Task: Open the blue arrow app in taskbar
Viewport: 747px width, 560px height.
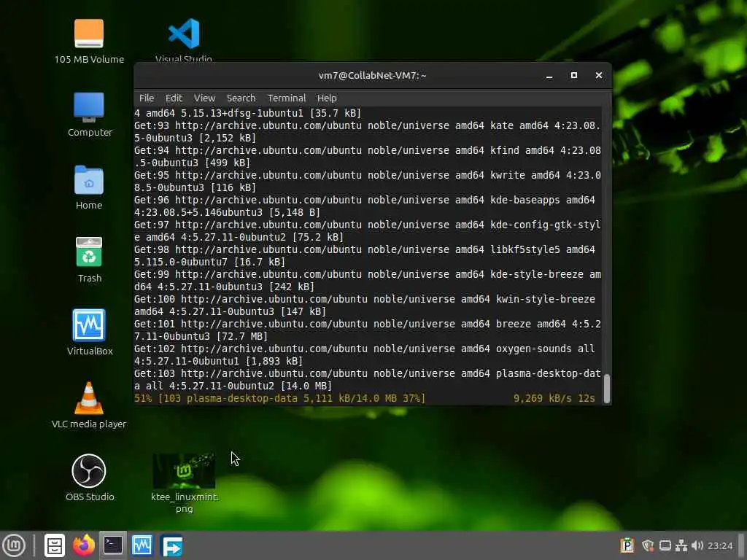Action: click(x=171, y=545)
